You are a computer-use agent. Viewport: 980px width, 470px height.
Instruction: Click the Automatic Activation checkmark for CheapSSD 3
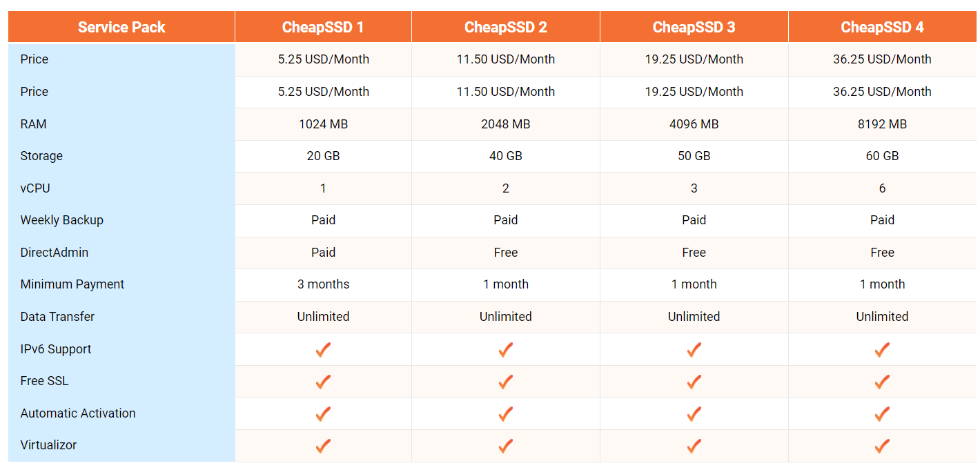point(694,414)
